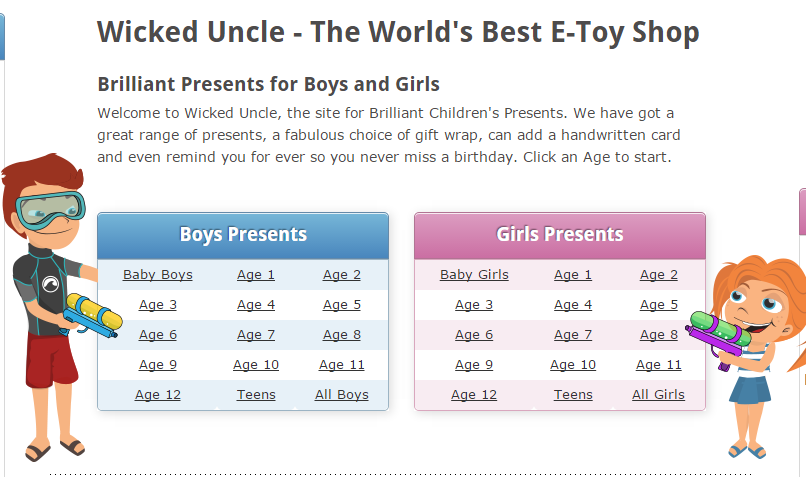806x477 pixels.
Task: Open the Baby Boys link
Action: coord(158,275)
